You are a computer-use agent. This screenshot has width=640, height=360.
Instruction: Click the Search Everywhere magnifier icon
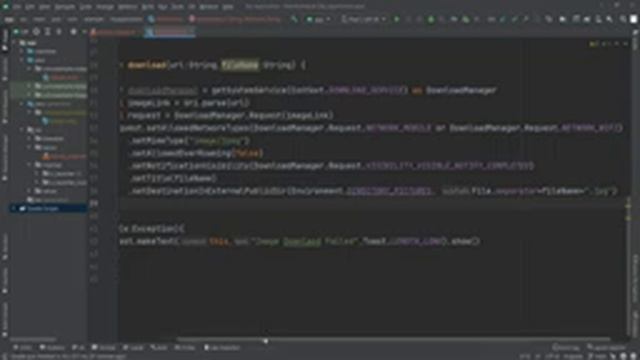point(623,19)
